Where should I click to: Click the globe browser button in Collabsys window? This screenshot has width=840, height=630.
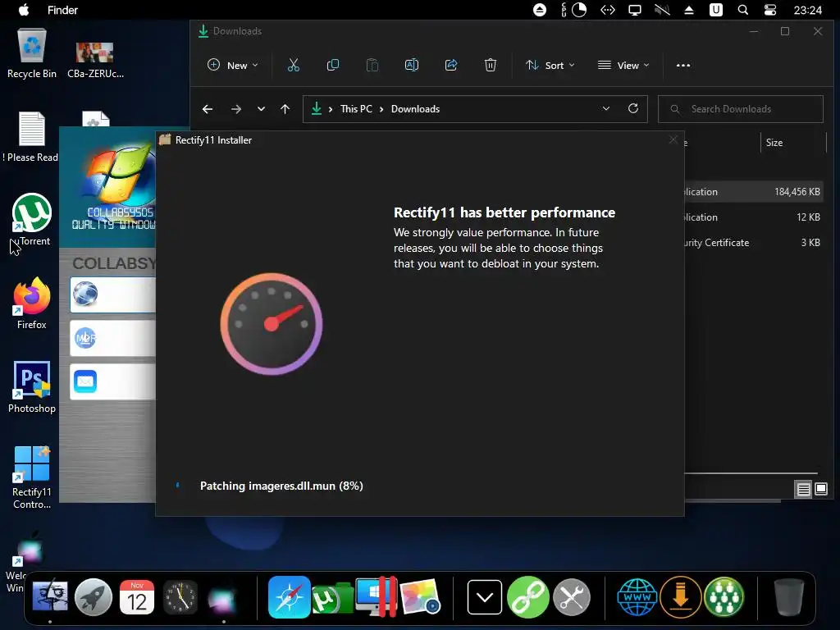point(112,294)
